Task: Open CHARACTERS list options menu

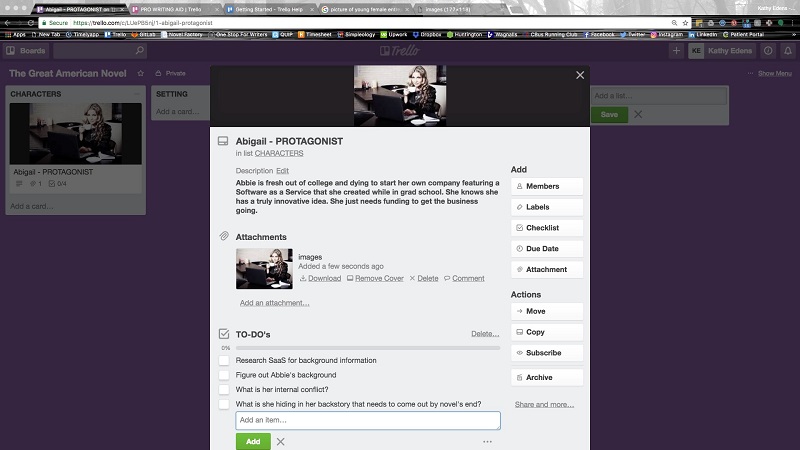Action: click(136, 94)
